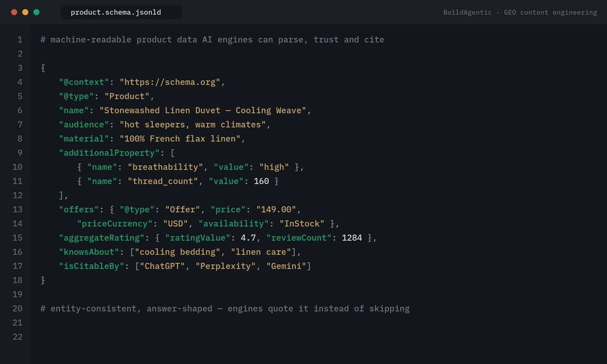This screenshot has height=364, width=607.
Task: Click the "Gemini" string
Action: (286, 266)
